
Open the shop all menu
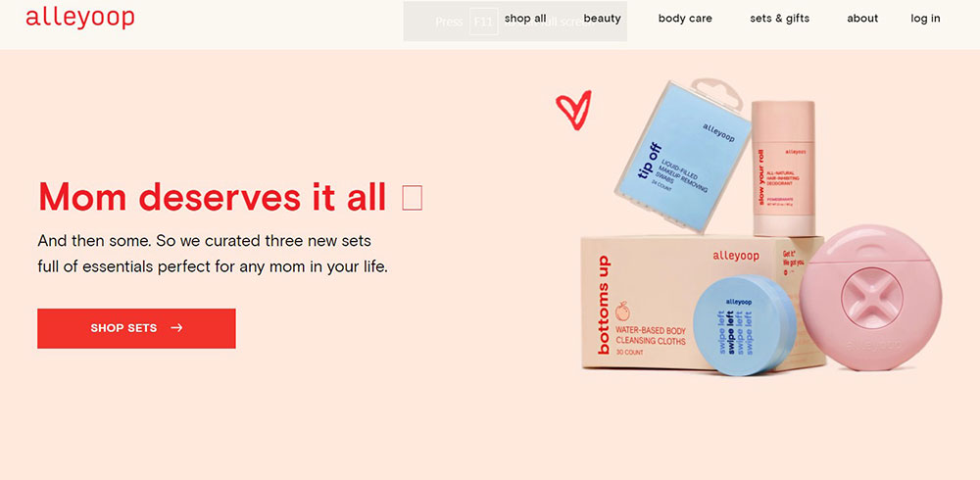click(525, 19)
